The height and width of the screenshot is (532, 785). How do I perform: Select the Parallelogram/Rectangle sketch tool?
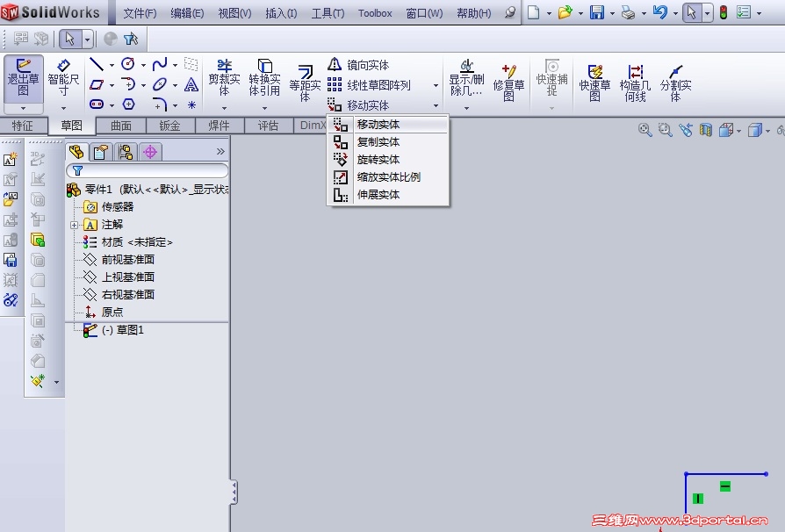tap(97, 84)
